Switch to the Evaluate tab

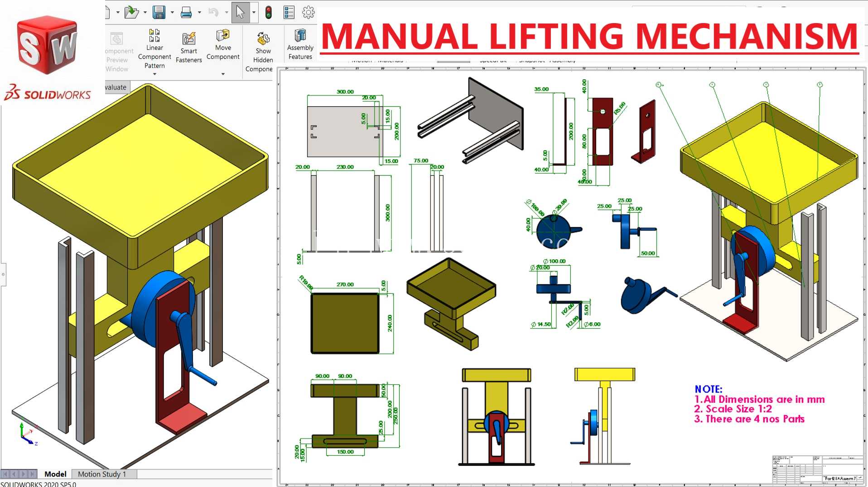[x=117, y=87]
